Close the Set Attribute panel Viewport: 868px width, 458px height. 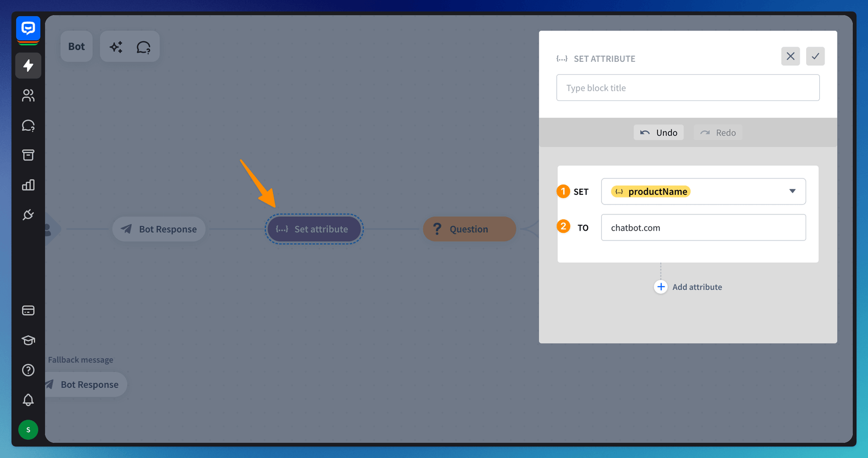pyautogui.click(x=790, y=56)
